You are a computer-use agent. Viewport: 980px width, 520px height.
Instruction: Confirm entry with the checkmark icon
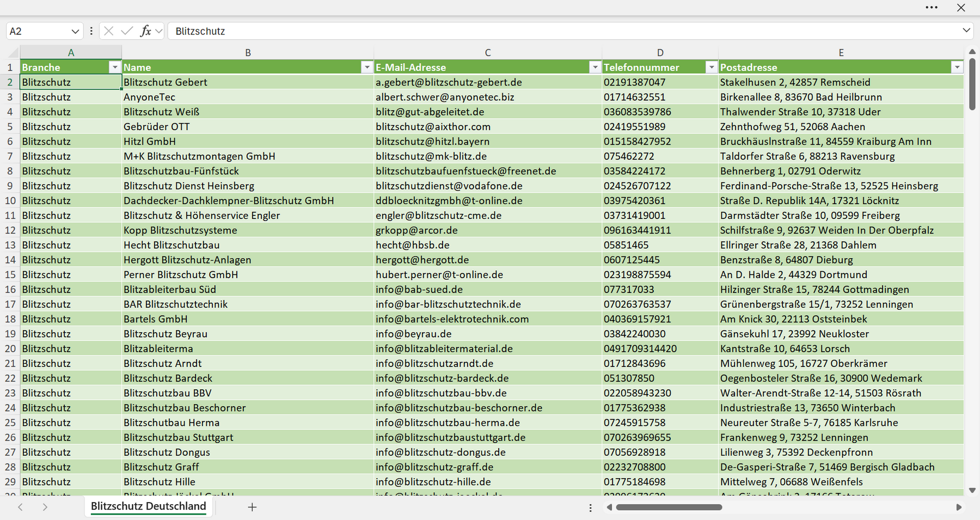click(x=127, y=31)
